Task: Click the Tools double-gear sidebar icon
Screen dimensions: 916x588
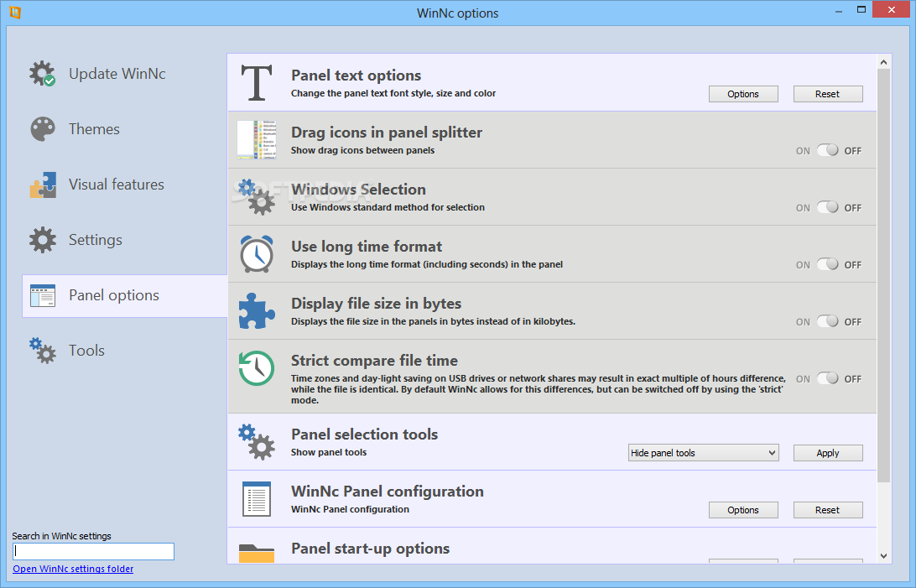Action: [43, 351]
